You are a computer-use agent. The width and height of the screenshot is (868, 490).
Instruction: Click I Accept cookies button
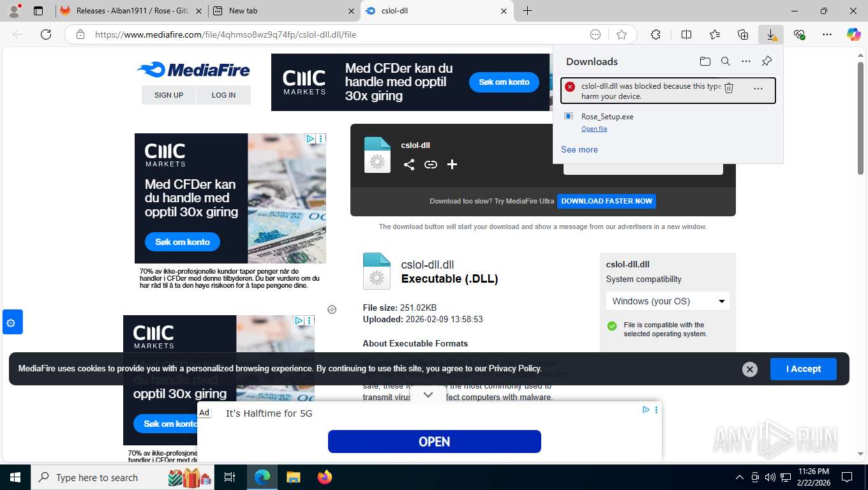(804, 369)
